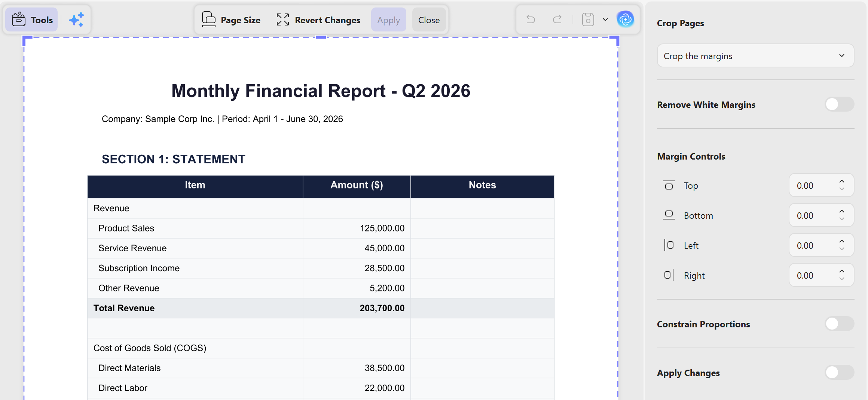Viewport: 868px width, 400px height.
Task: Open the Crop the margins dropdown
Action: (x=755, y=56)
